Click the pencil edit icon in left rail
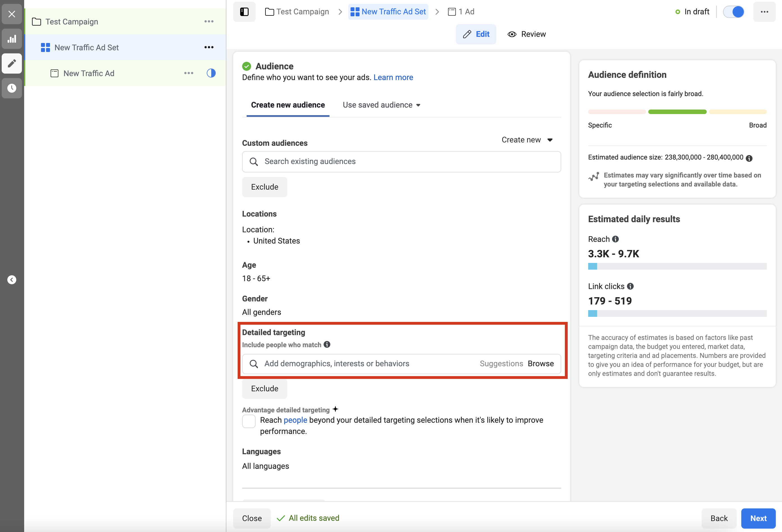The width and height of the screenshot is (782, 532). (x=12, y=63)
